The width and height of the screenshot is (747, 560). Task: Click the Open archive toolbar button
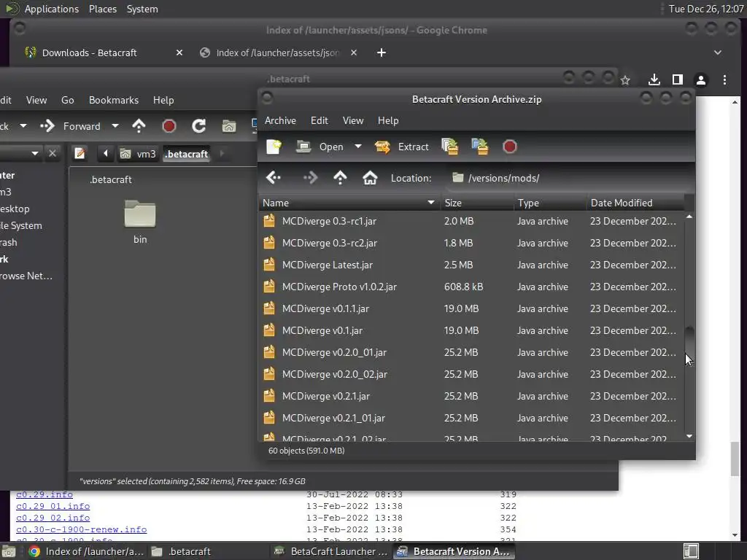(320, 147)
